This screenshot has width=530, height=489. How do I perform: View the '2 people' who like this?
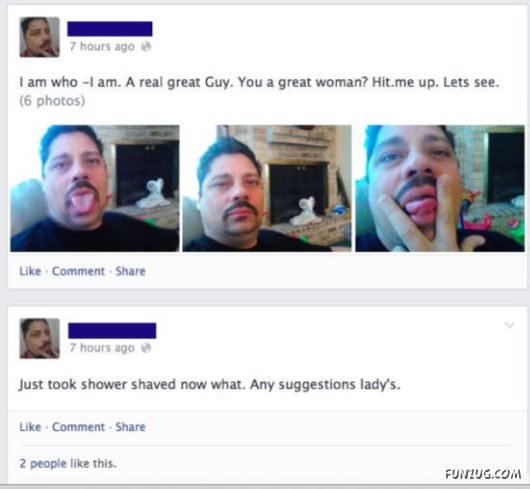point(43,463)
